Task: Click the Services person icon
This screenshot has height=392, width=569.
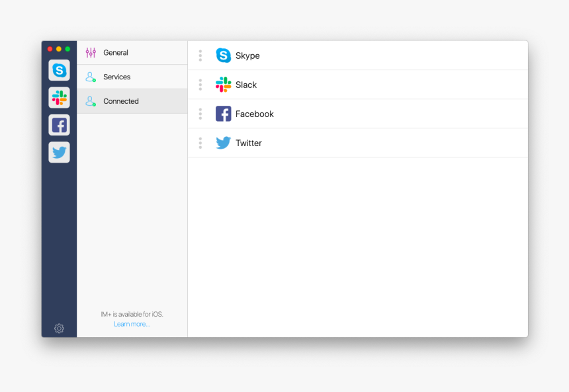Action: 91,77
